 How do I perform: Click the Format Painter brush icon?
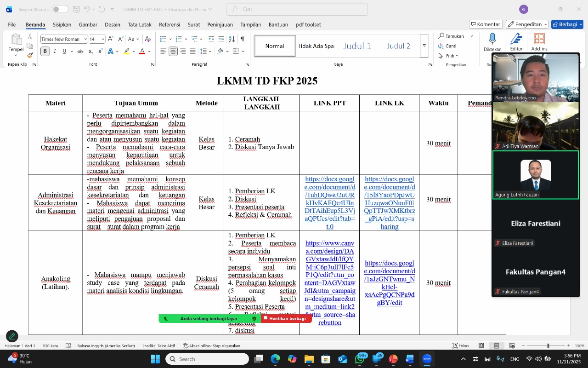pos(30,55)
